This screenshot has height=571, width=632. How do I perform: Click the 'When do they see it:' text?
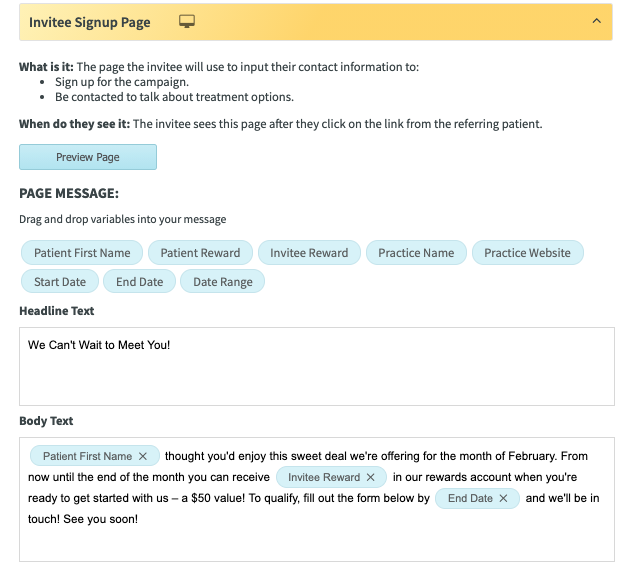tap(75, 124)
